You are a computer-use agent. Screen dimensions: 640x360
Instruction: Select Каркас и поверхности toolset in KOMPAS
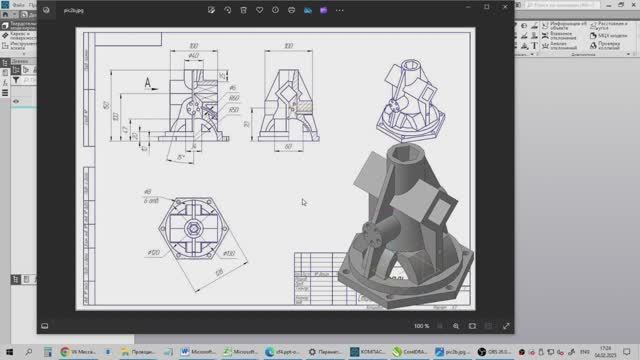[x=19, y=36]
